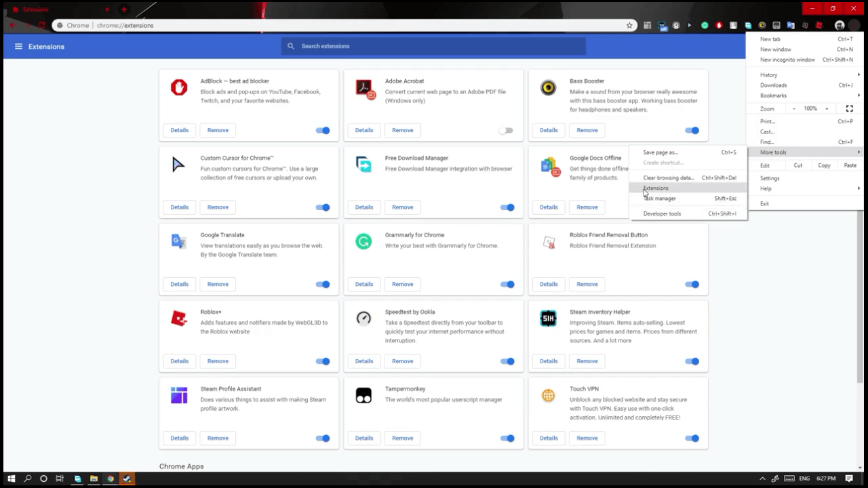Click the Speedtest gauge icon in the toolbar
The height and width of the screenshot is (488, 868).
676,25
